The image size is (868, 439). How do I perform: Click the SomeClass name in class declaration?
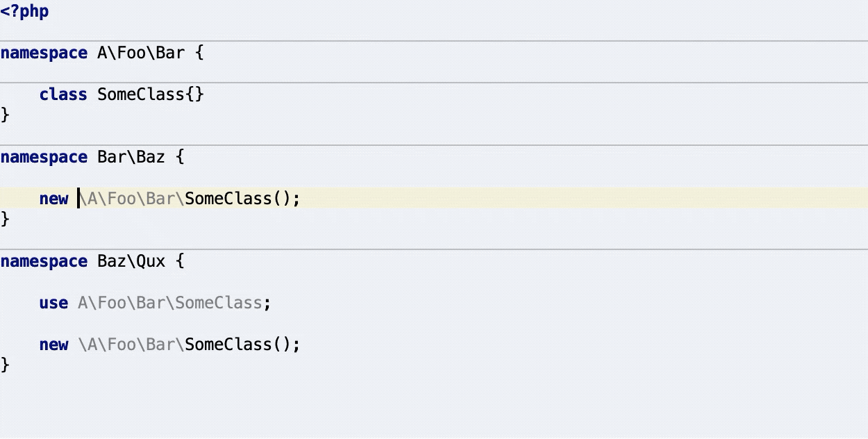[141, 95]
